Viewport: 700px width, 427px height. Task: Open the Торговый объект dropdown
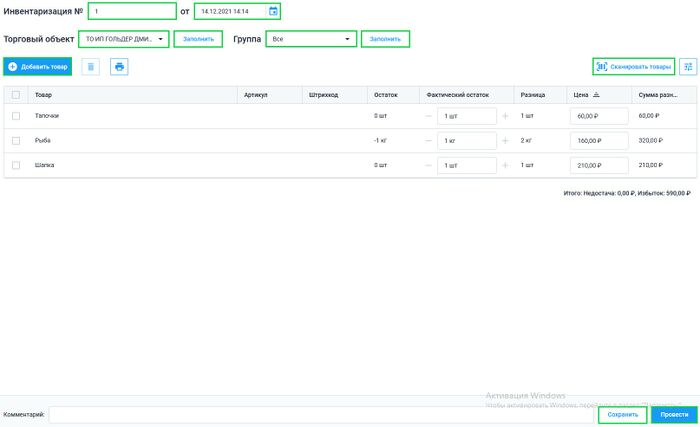click(x=124, y=39)
